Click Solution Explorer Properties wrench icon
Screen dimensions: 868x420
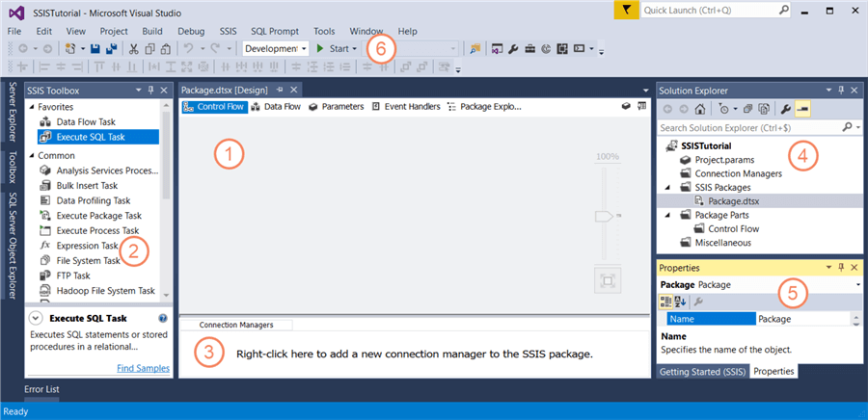(785, 109)
